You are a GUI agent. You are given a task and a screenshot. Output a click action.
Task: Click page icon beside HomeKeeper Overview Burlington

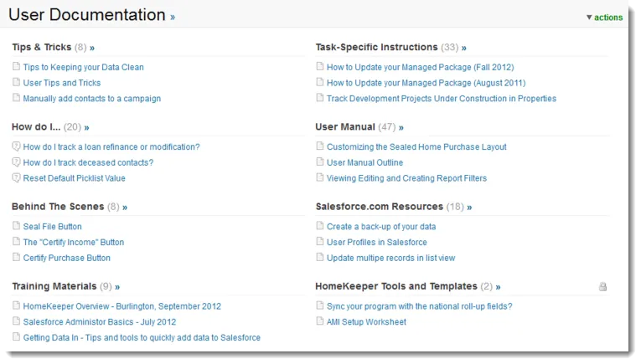[x=17, y=305]
